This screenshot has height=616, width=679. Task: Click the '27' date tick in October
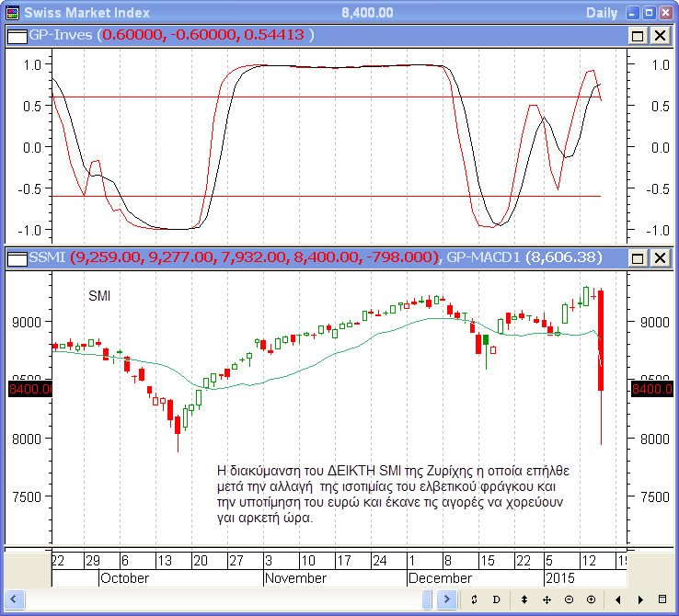(x=236, y=561)
